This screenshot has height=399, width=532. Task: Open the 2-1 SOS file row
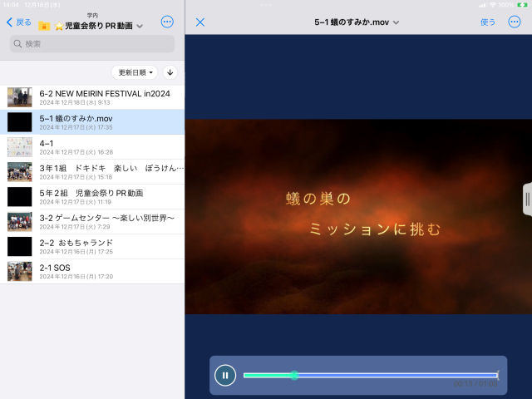pyautogui.click(x=92, y=272)
